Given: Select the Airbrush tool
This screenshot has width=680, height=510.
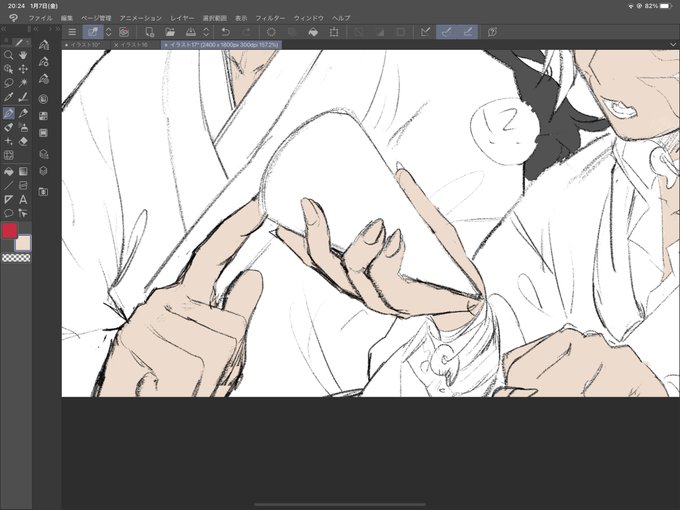Looking at the screenshot, I should pos(8,128).
